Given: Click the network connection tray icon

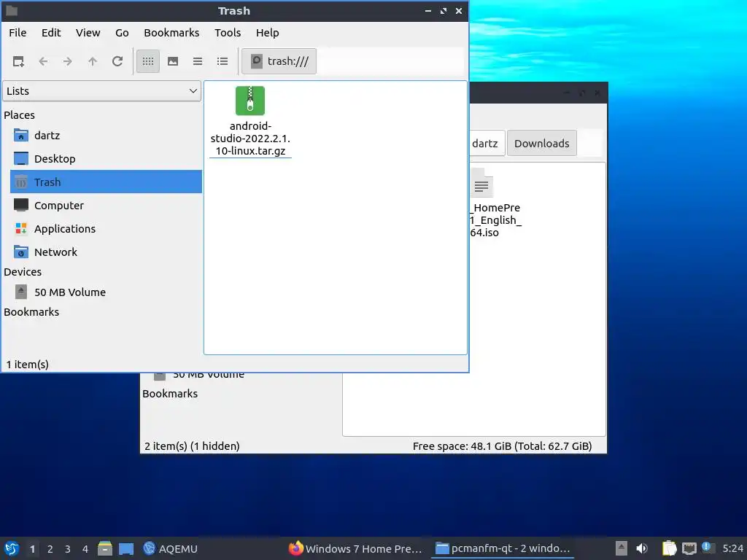Looking at the screenshot, I should click(689, 548).
